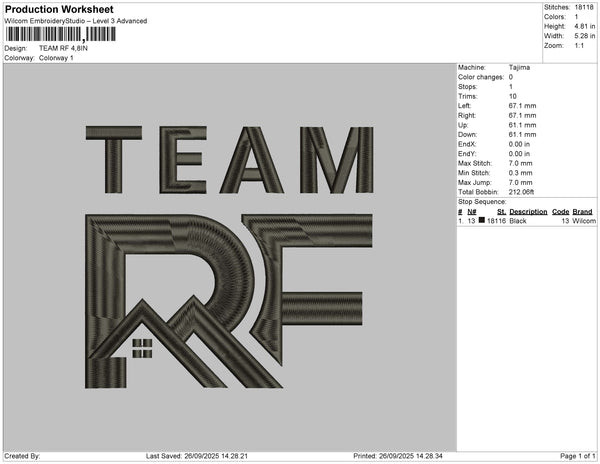Click the Down value 61.1 mm

point(522,135)
